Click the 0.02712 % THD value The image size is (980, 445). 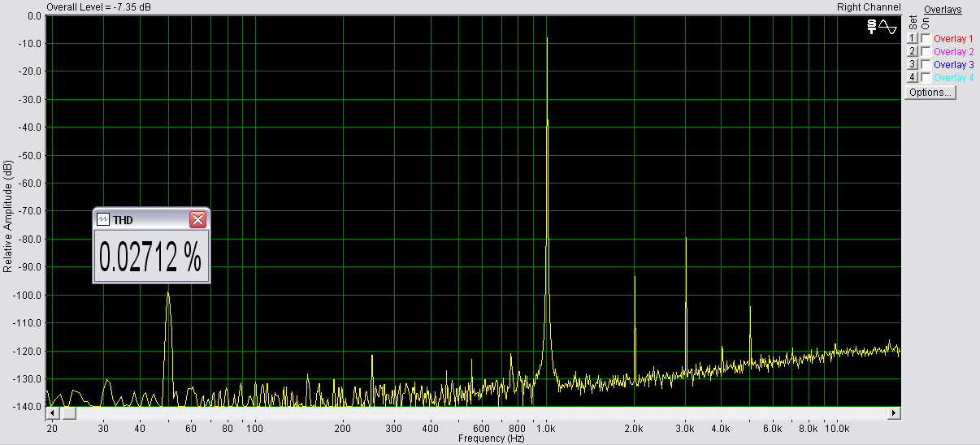pyautogui.click(x=150, y=257)
